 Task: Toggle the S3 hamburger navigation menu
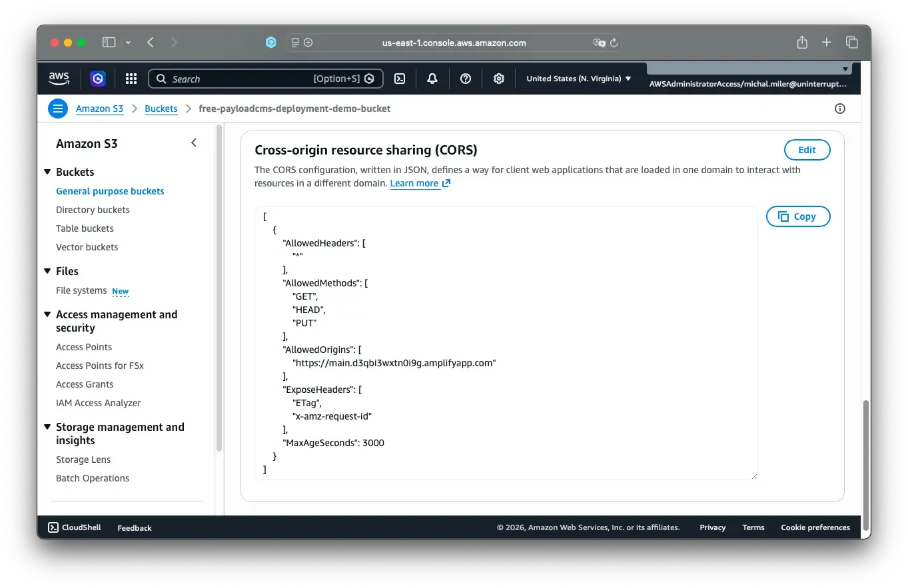click(58, 109)
